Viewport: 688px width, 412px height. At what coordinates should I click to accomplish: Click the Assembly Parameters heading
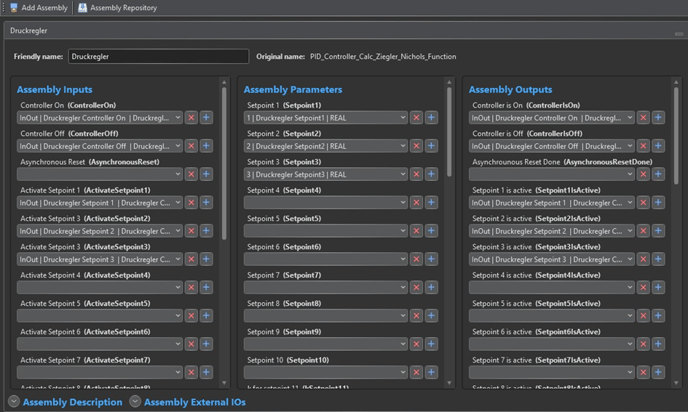(293, 90)
